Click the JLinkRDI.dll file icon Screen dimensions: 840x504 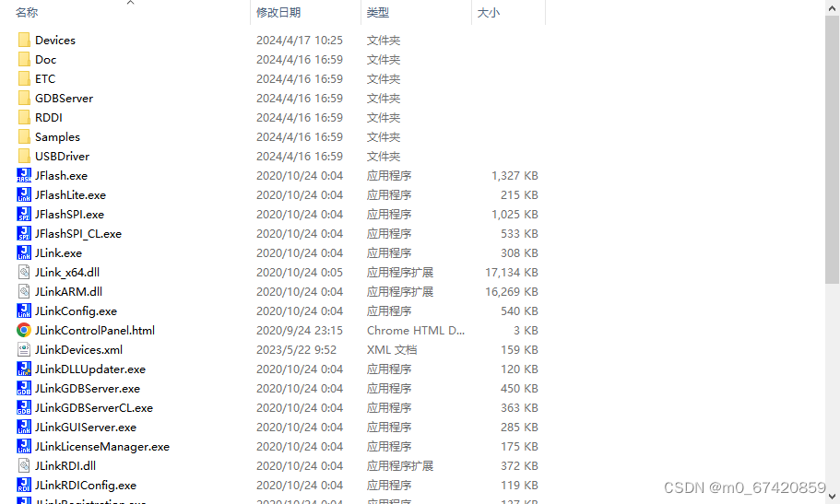tap(24, 465)
